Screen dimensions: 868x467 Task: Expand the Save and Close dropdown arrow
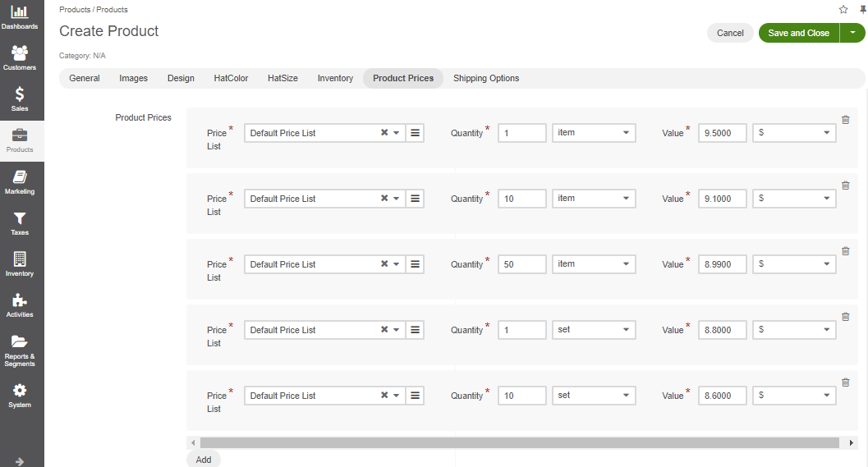(x=853, y=33)
